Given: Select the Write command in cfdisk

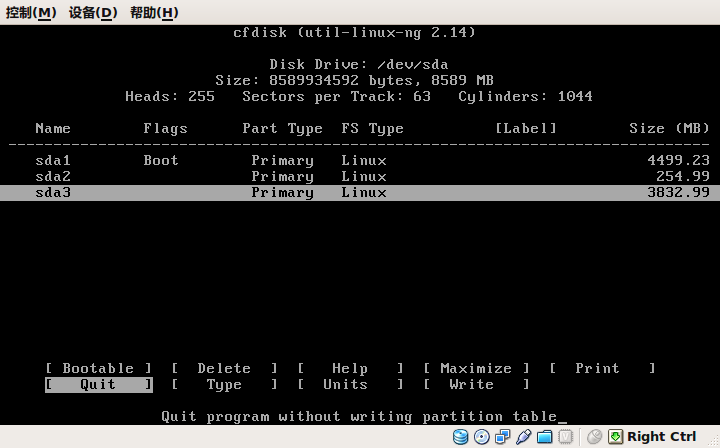Looking at the screenshot, I should [476, 384].
